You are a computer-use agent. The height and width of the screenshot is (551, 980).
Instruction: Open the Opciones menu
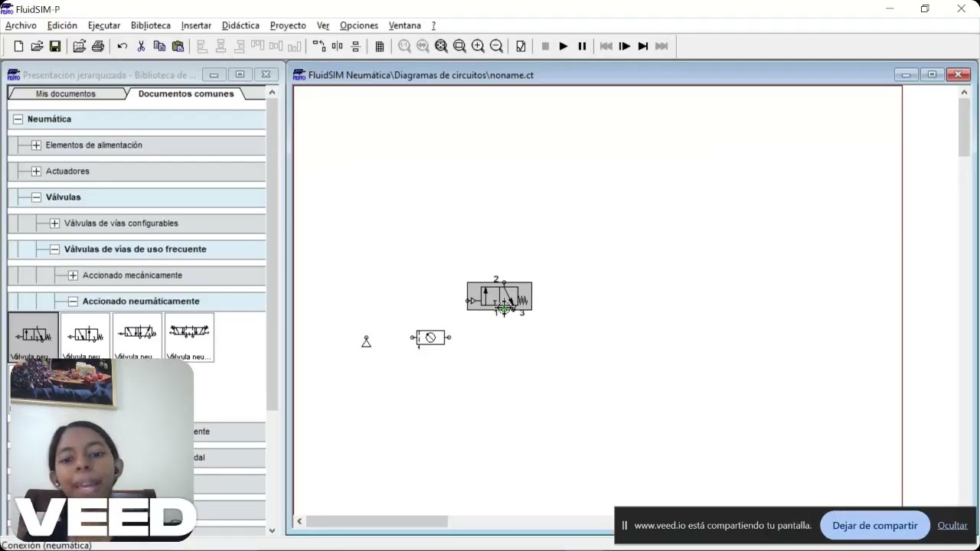pyautogui.click(x=359, y=25)
